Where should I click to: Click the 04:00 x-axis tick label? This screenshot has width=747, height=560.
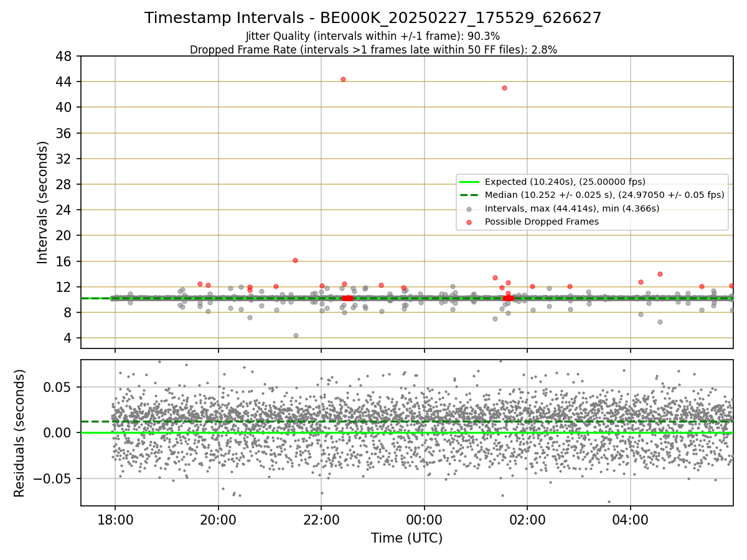[x=631, y=520]
